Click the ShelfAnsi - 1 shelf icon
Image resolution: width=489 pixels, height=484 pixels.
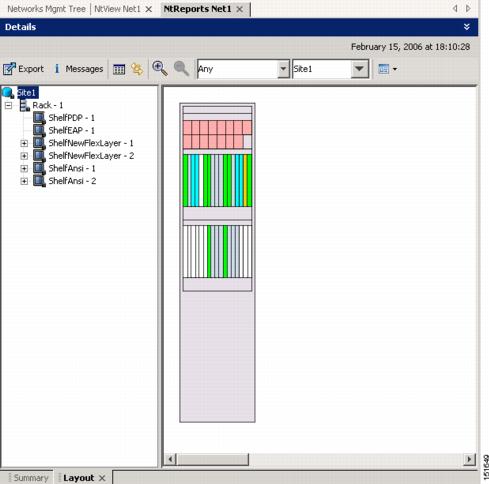[x=39, y=169]
